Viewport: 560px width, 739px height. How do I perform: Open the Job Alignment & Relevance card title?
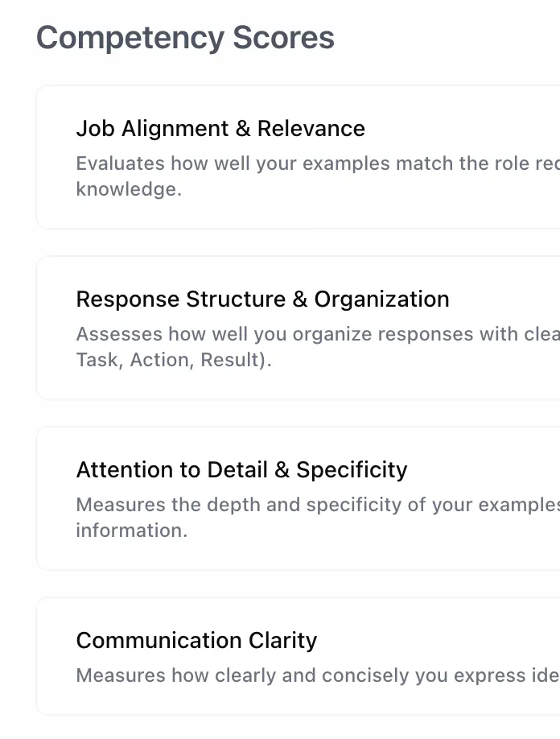tap(220, 129)
